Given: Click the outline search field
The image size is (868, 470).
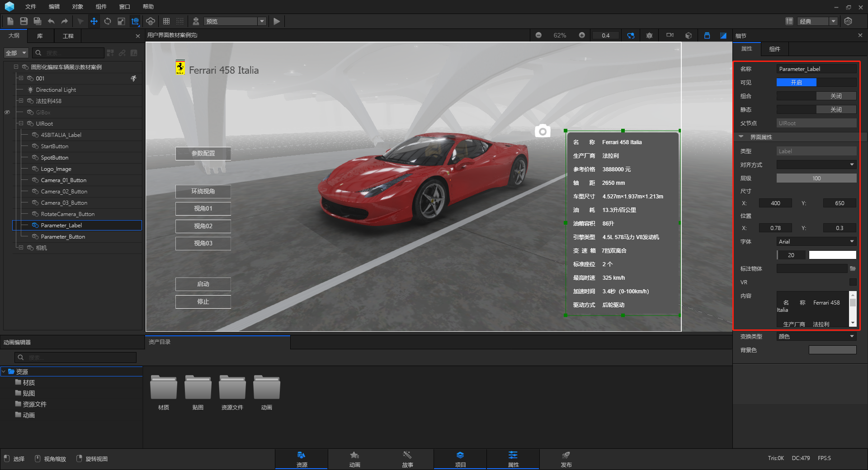Looking at the screenshot, I should 68,53.
